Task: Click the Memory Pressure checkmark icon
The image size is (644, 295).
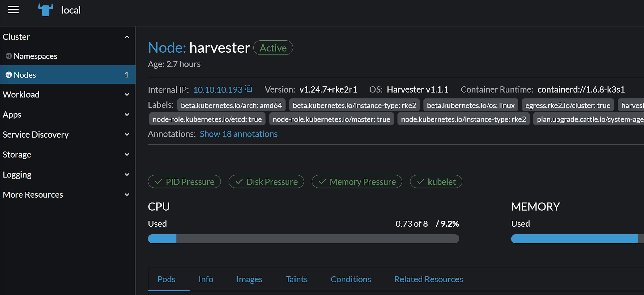Action: point(323,182)
